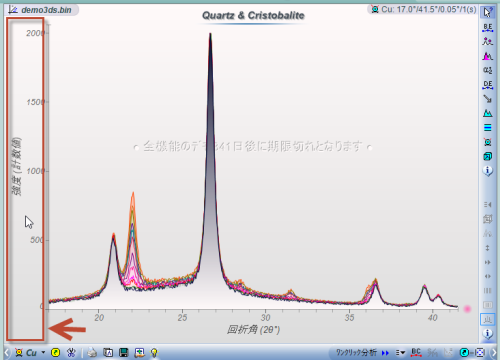The height and width of the screenshot is (360, 500).
Task: Click the Cu scan parameters label at top right
Action: [429, 9]
